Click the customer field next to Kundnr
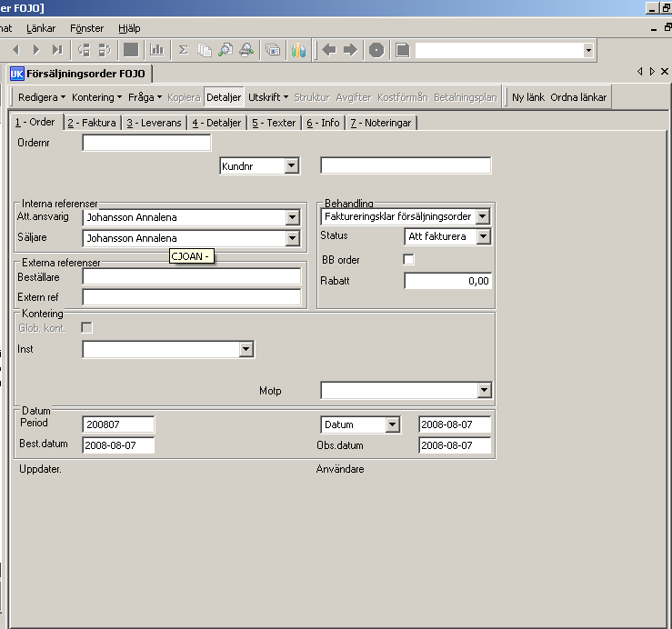Image resolution: width=672 pixels, height=629 pixels. [406, 165]
